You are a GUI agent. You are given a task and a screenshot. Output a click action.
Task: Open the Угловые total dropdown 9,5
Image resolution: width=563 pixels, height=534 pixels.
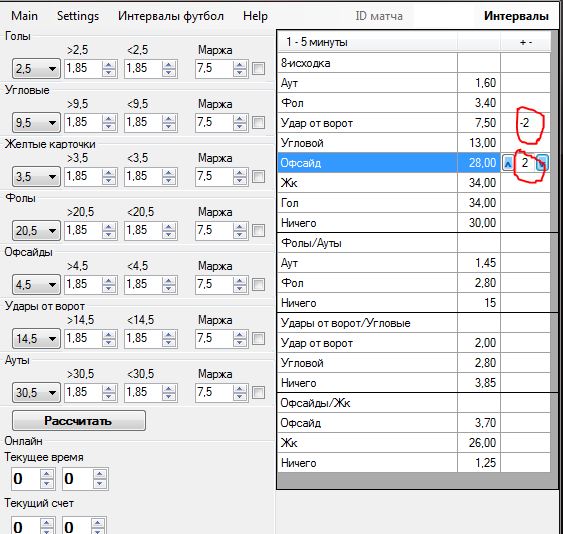(36, 122)
